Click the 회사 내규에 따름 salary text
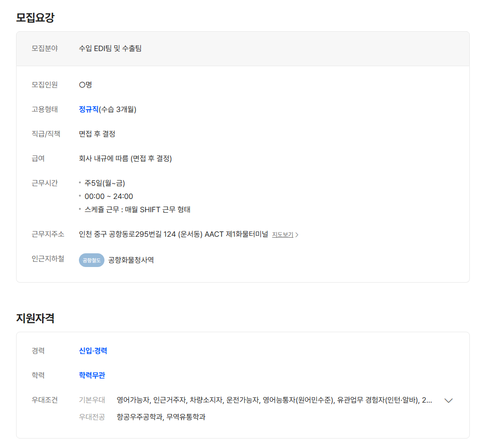 125,158
